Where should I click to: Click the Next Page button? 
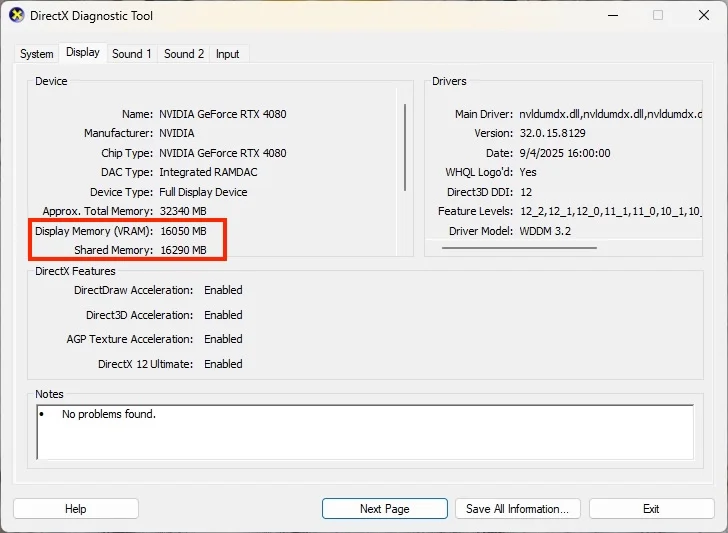[x=384, y=509]
